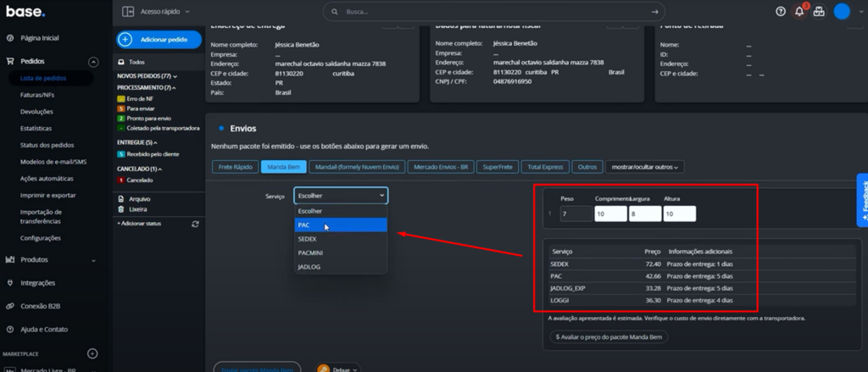This screenshot has width=868, height=372.
Task: Click the Lixeira trash icon
Action: tap(121, 209)
